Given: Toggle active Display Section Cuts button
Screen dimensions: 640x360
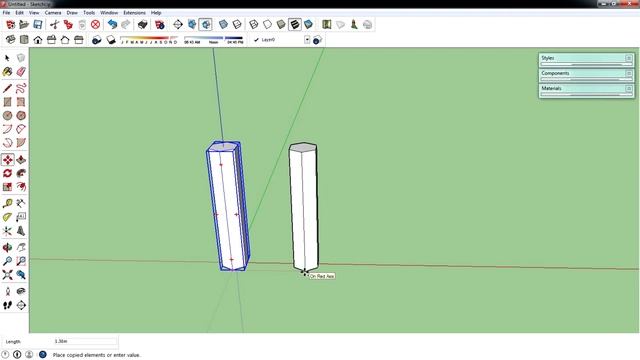Looking at the screenshot, I should pos(205,24).
